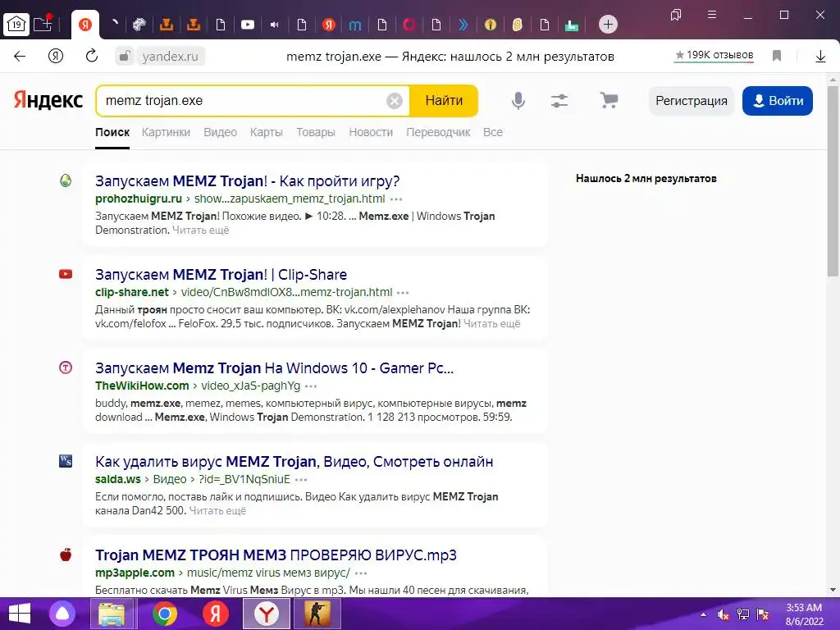Click the yandex.ru address field
Image resolution: width=840 pixels, height=630 pixels.
[171, 57]
